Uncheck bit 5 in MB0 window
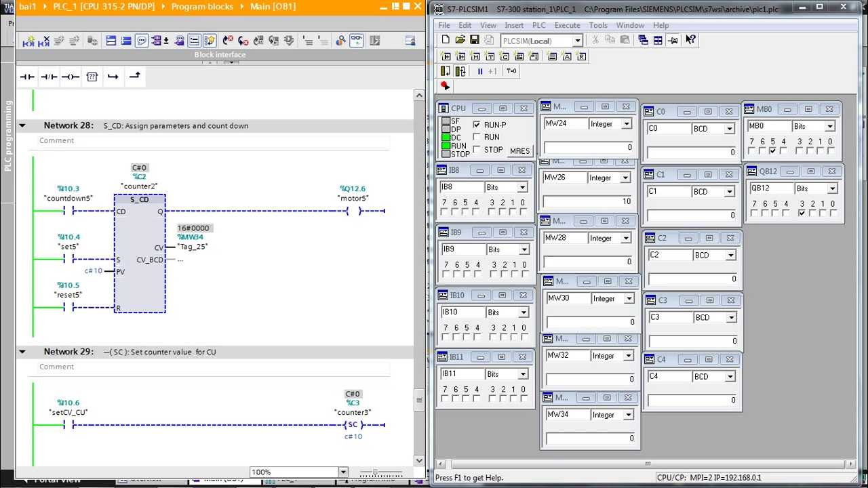Screen dimensions: 868x488 [x=772, y=151]
